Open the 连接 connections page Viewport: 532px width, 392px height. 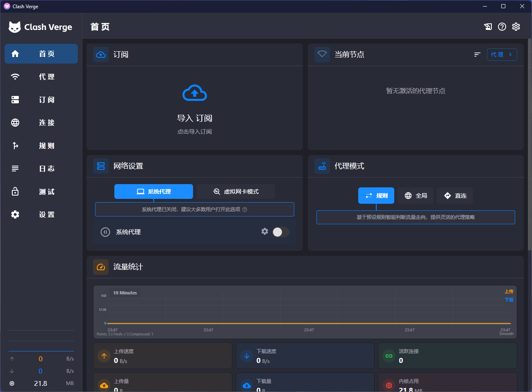click(41, 123)
